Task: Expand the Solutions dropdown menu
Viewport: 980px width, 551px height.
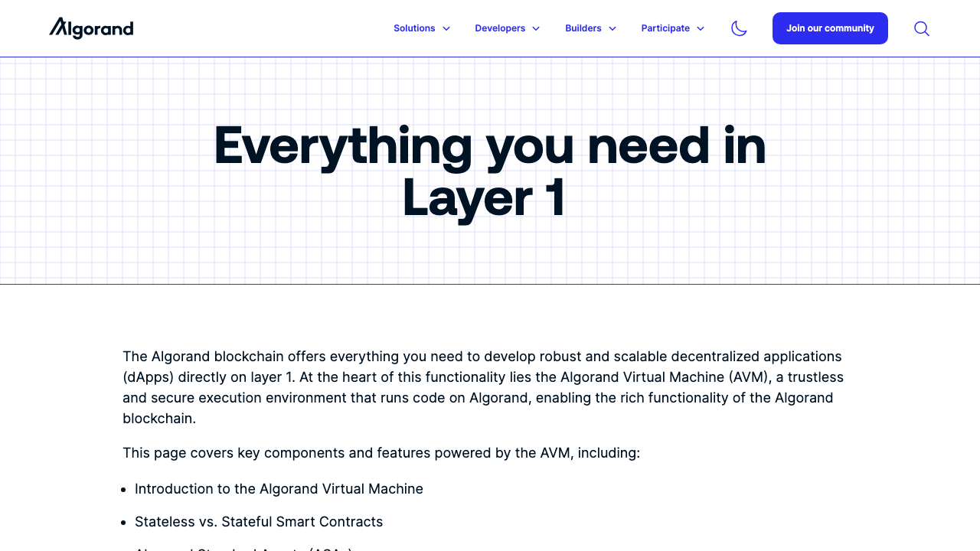Action: click(x=421, y=28)
